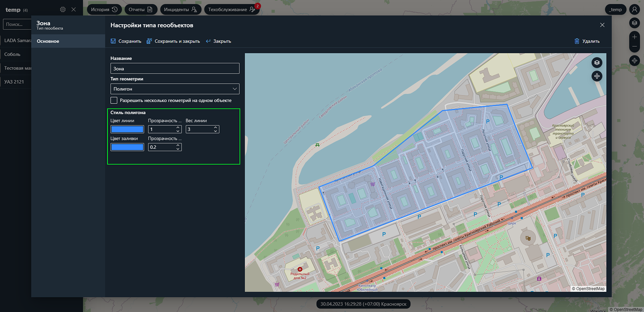Increase line weight stepper value
Viewport: 644px width, 312px height.
(215, 127)
